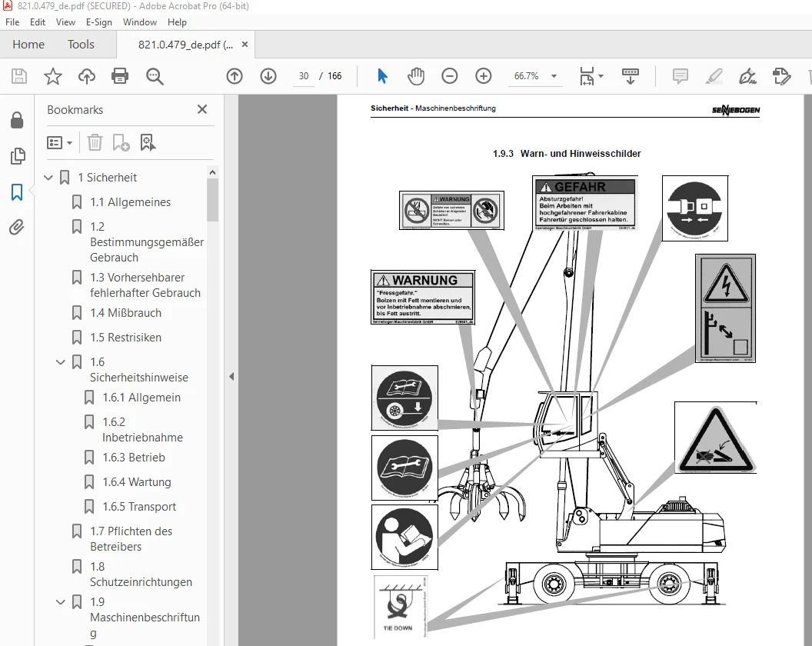This screenshot has height=646, width=812.
Task: Click the page number input field
Action: point(304,76)
